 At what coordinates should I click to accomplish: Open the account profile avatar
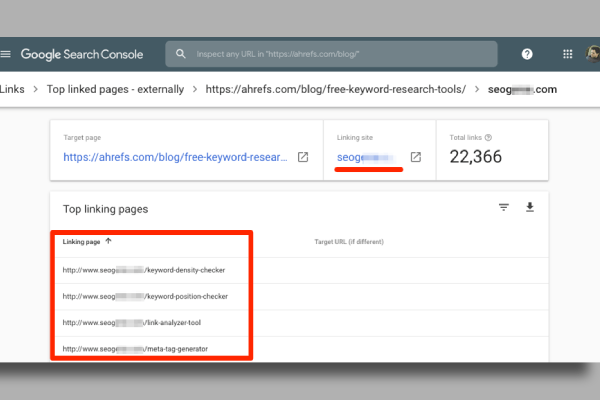click(593, 54)
